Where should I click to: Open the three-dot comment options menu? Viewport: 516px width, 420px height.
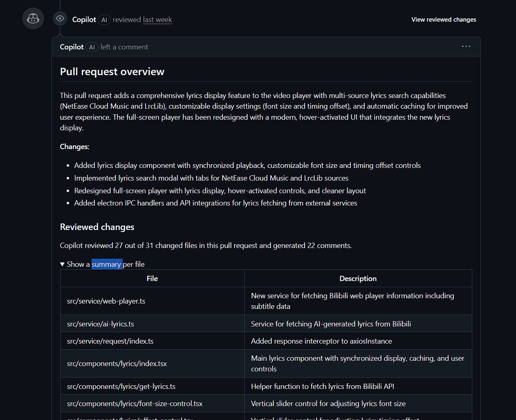click(466, 47)
